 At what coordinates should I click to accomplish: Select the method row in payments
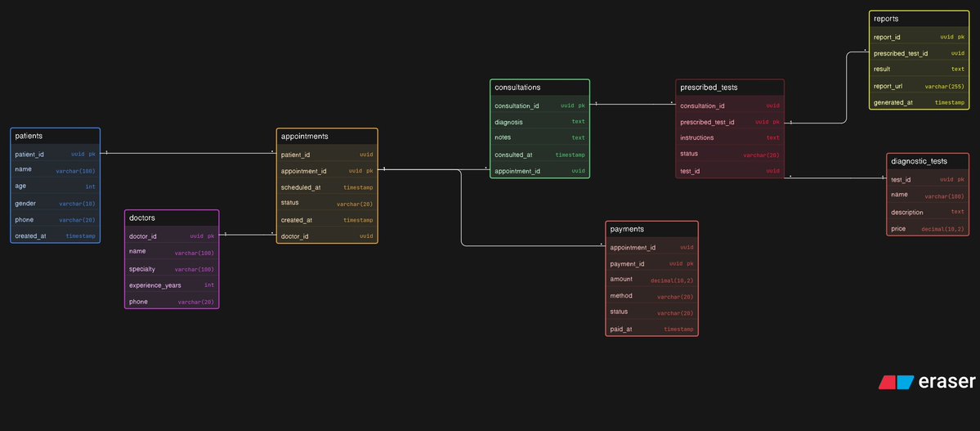point(652,296)
